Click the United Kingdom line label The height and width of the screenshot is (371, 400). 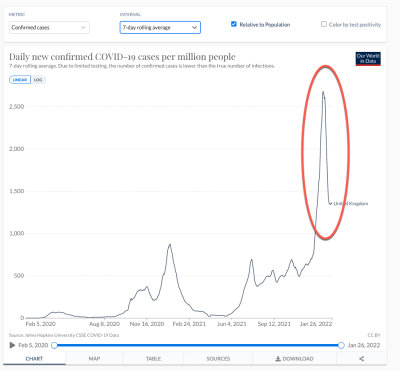point(351,203)
